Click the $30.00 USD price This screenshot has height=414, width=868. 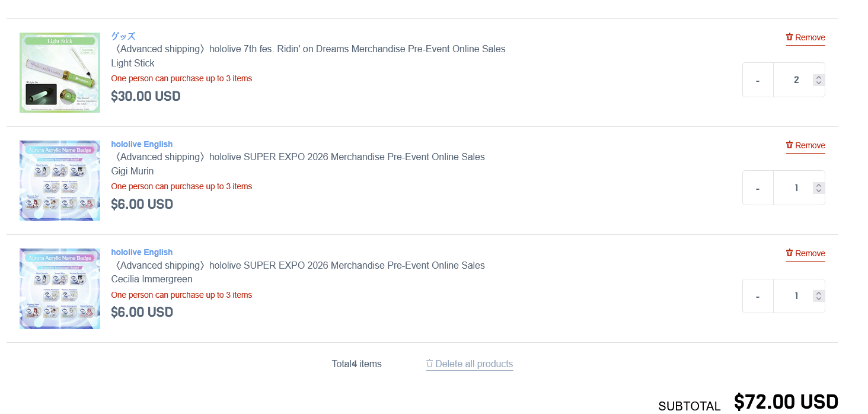[x=146, y=96]
